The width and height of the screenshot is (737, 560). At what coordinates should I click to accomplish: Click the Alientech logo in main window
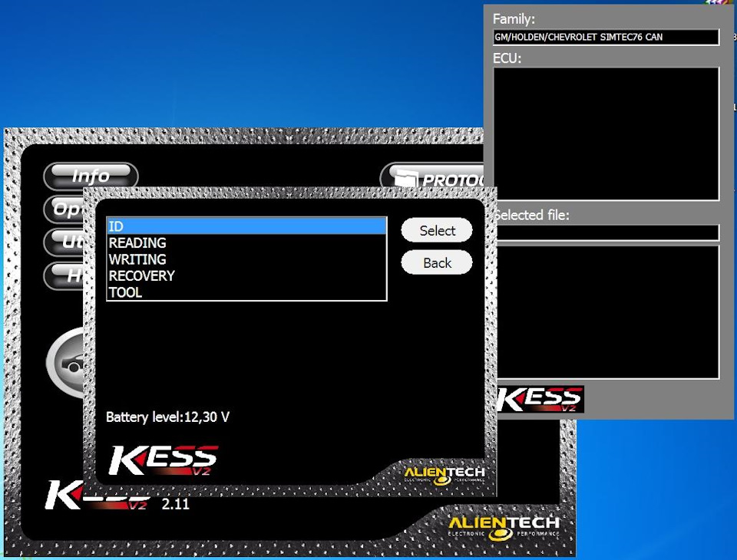coord(504,528)
